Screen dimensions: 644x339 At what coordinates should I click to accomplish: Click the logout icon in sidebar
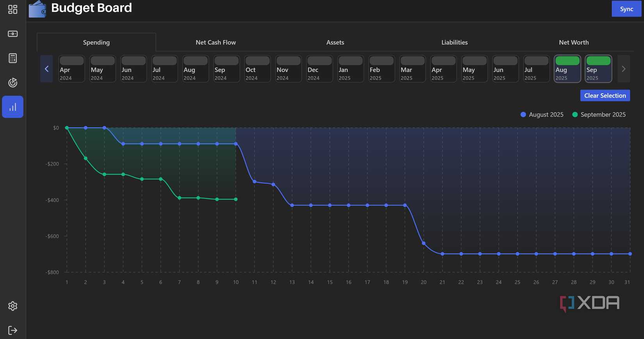tap(12, 330)
